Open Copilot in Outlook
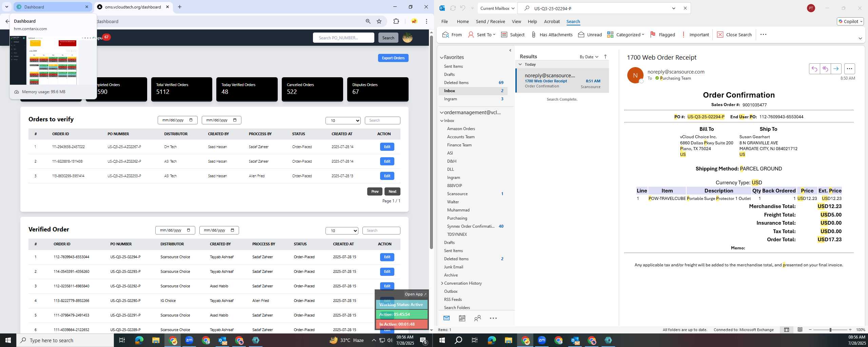 coord(850,21)
